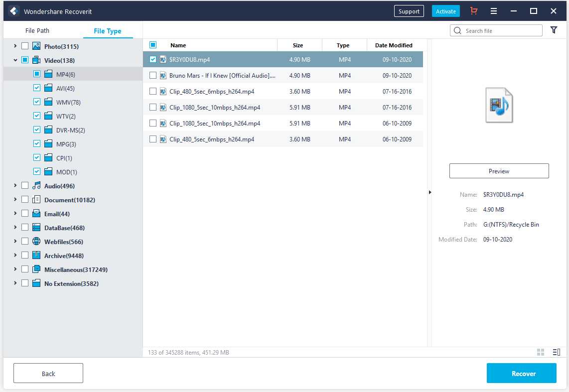Click the Support button
This screenshot has height=392, width=569.
[409, 11]
